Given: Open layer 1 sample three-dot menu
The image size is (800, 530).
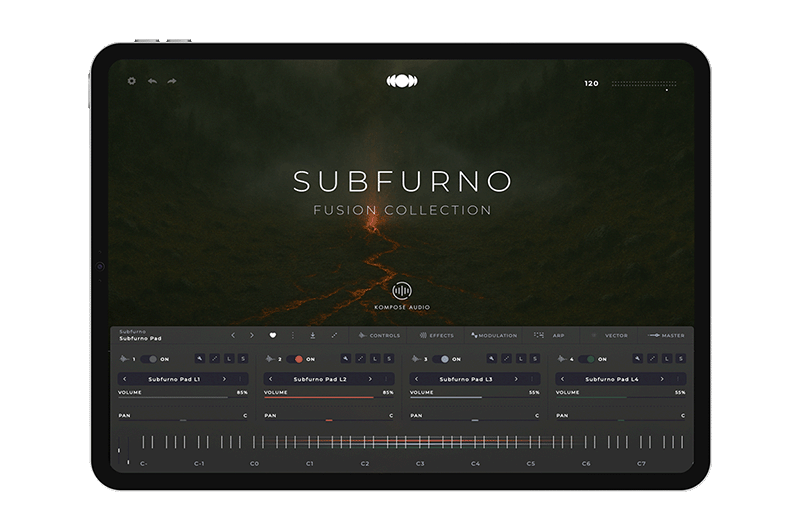Looking at the screenshot, I should tap(240, 379).
